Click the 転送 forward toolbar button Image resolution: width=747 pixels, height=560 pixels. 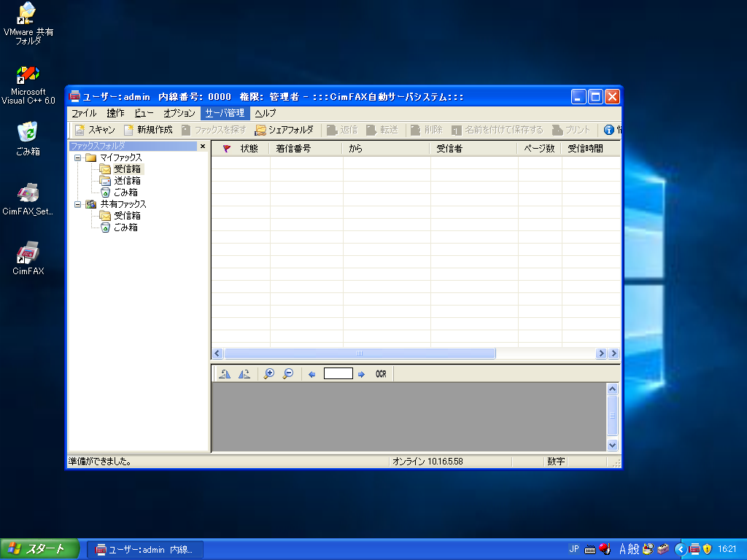382,130
